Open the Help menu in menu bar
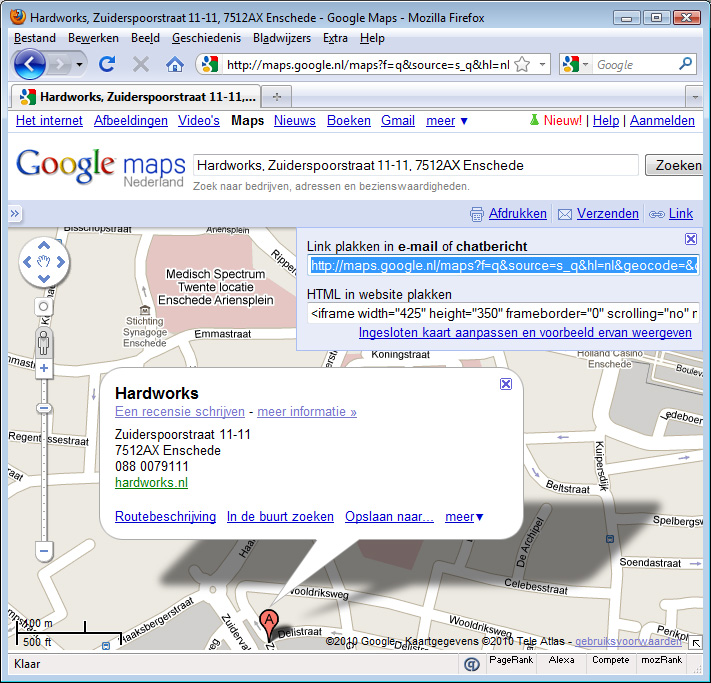 pyautogui.click(x=372, y=38)
